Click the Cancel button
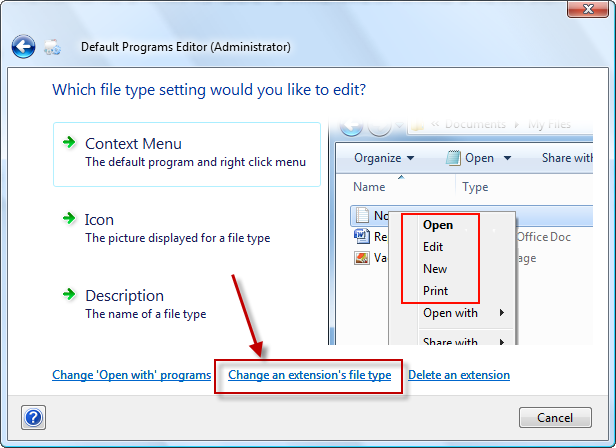This screenshot has width=616, height=448. click(555, 417)
